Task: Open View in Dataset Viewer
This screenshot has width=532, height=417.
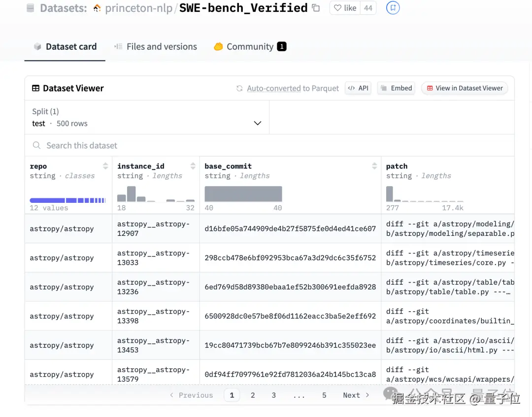Action: (x=465, y=88)
